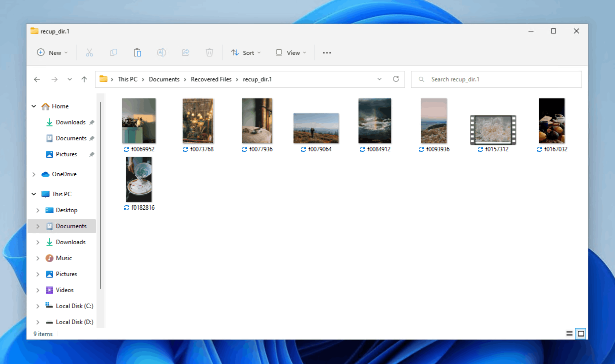The image size is (615, 364).
Task: Go up one folder level arrow
Action: tap(84, 79)
